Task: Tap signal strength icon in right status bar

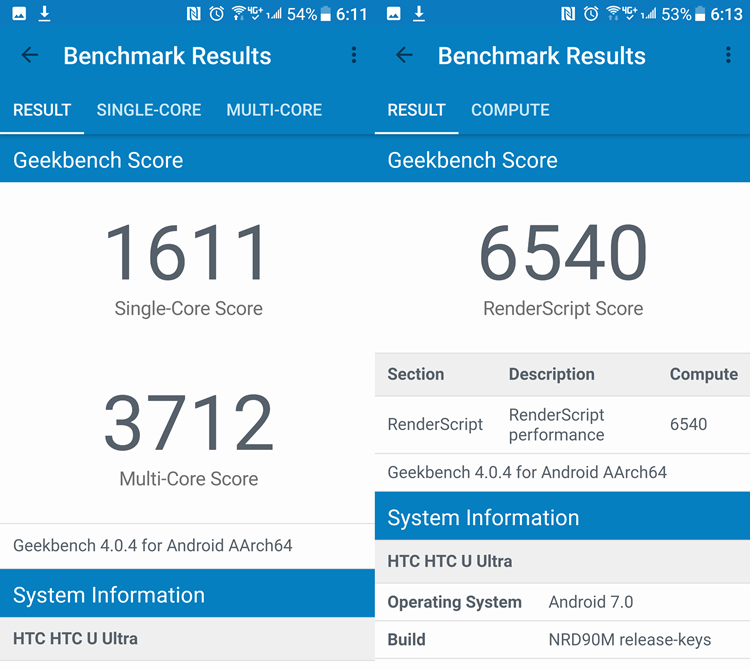Action: click(x=649, y=14)
